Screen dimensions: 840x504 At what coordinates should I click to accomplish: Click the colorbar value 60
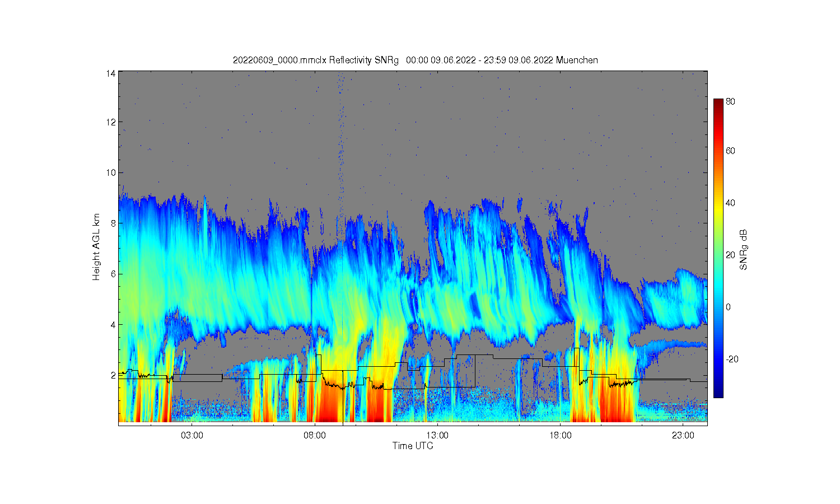[x=731, y=151]
